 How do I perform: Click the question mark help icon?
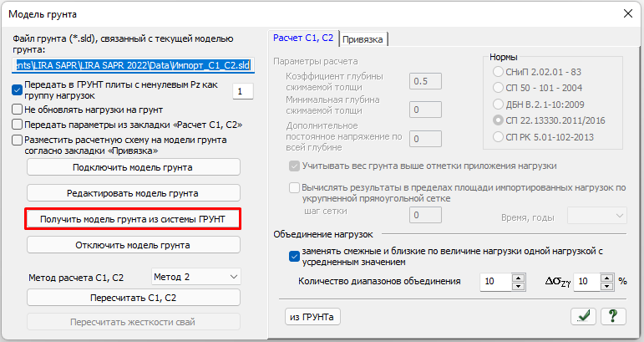coord(614,316)
